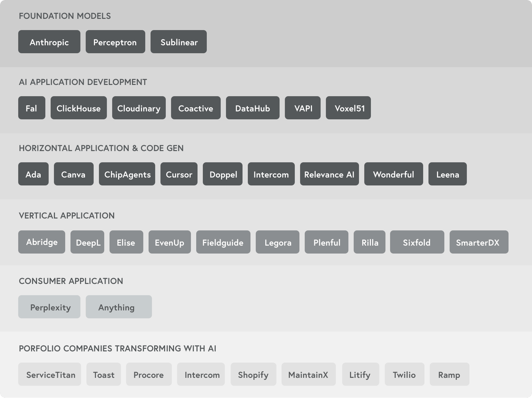Select the "PORFOLIO COMPANIES TRANSFORMING WITH AI" heading
532x398 pixels.
(x=117, y=348)
